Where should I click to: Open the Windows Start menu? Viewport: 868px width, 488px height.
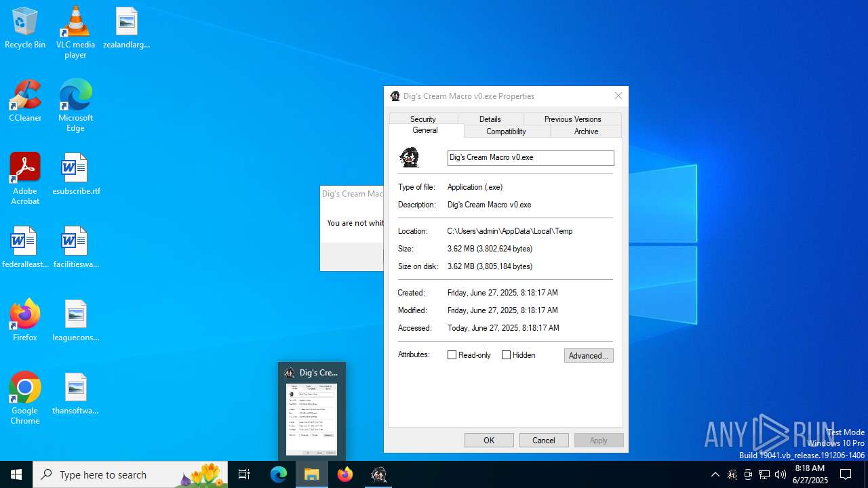point(16,474)
